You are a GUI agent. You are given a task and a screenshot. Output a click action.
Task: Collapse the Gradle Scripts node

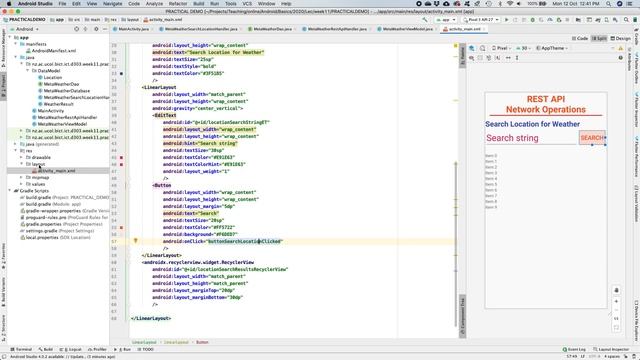10,191
